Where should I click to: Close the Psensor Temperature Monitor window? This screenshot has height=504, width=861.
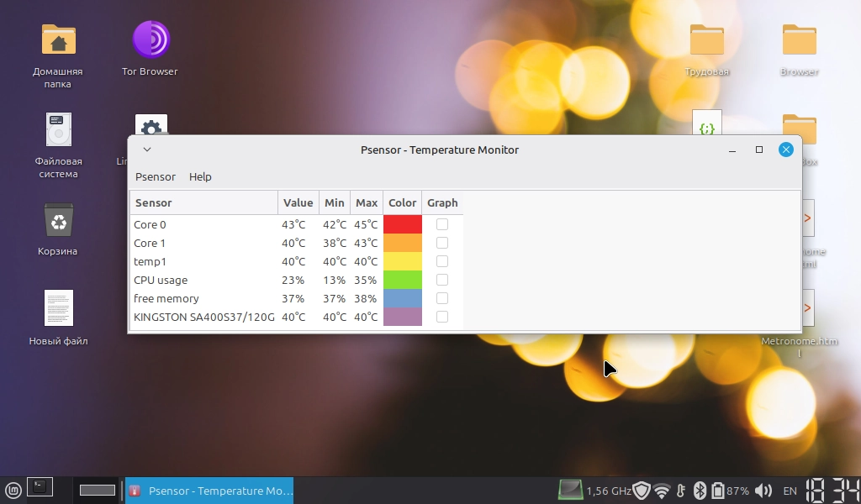click(786, 150)
